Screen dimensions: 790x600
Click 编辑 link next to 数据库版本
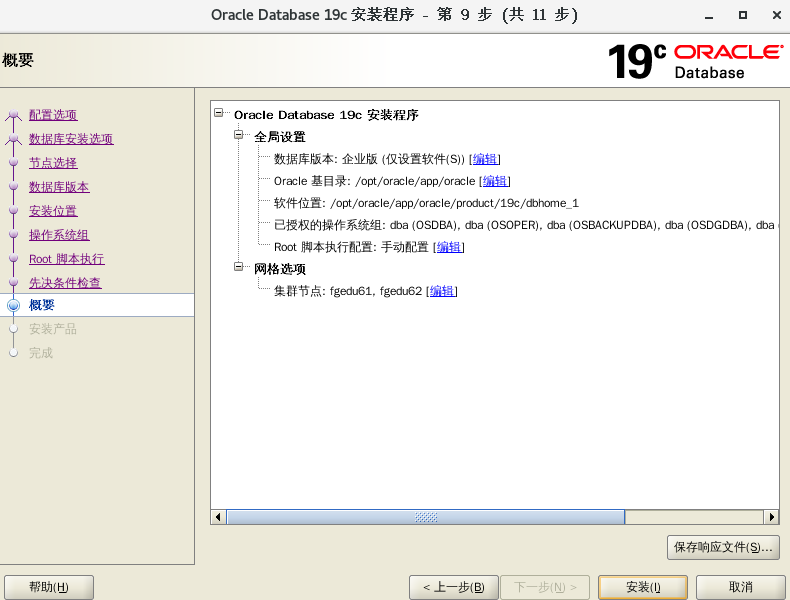pyautogui.click(x=485, y=159)
